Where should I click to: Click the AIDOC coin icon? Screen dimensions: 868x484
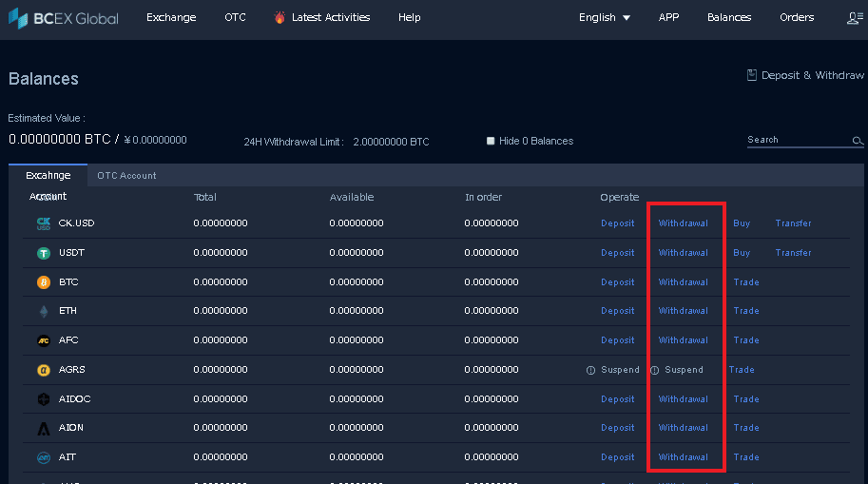click(x=43, y=399)
